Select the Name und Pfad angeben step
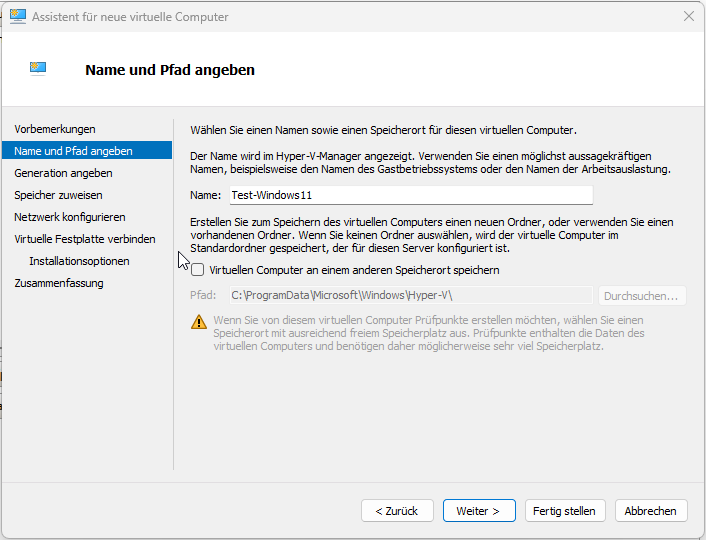Screen dimensions: 706x540 [73, 151]
